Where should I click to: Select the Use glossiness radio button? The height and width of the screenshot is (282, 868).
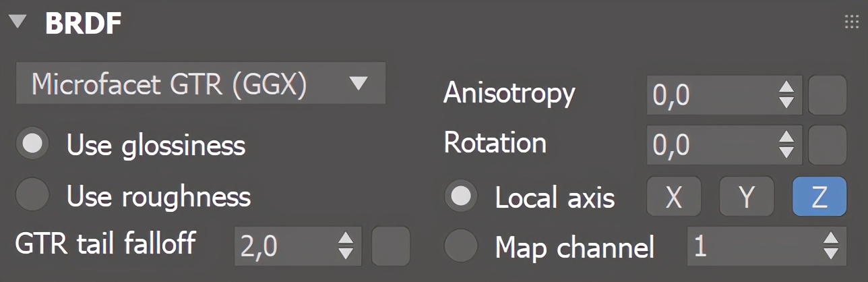pyautogui.click(x=33, y=143)
